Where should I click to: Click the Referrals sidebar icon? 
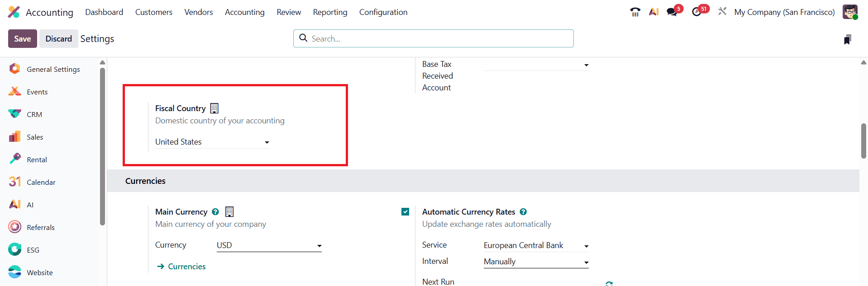[15, 227]
